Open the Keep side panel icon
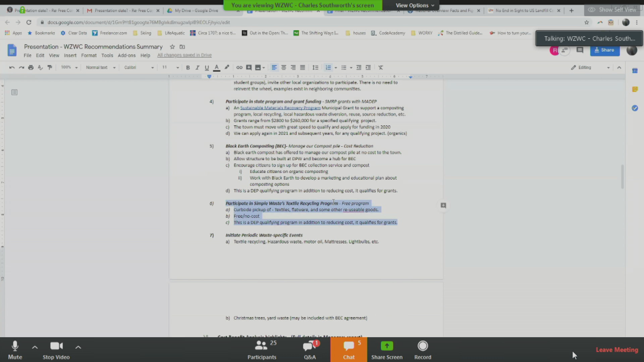The height and width of the screenshot is (362, 644). click(635, 89)
